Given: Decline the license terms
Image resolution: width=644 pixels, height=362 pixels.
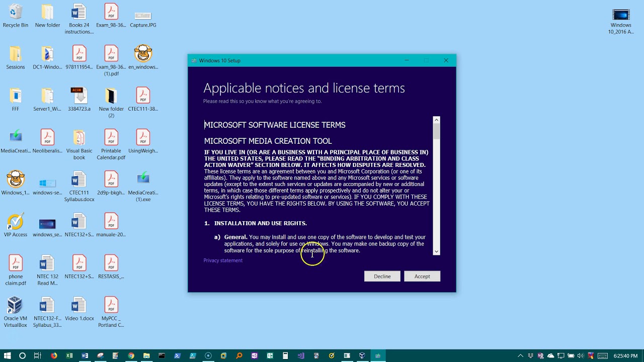Looking at the screenshot, I should [382, 276].
